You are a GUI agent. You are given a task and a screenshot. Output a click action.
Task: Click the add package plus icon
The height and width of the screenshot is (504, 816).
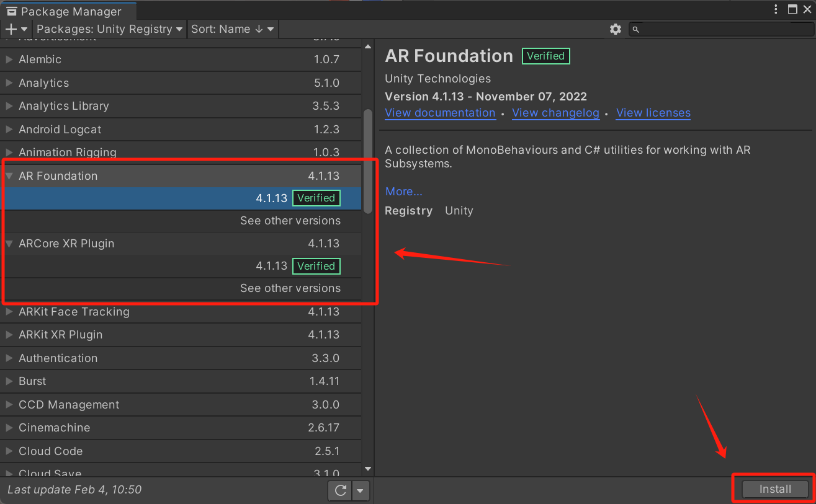[x=11, y=29]
